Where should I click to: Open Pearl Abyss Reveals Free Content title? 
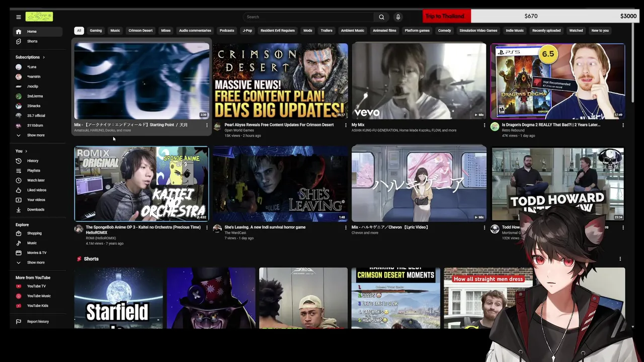click(x=279, y=125)
